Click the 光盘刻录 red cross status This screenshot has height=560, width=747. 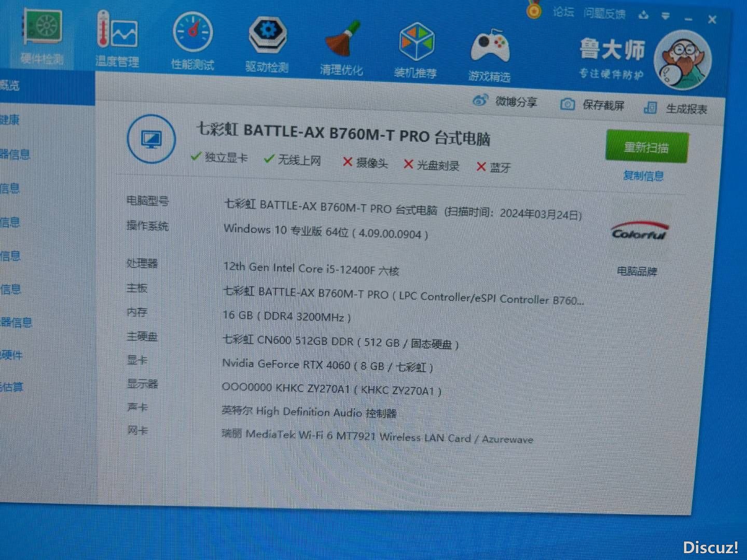pyautogui.click(x=432, y=165)
